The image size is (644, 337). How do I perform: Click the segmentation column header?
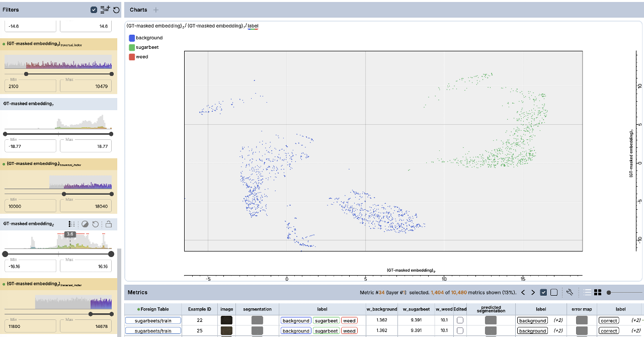pos(257,309)
